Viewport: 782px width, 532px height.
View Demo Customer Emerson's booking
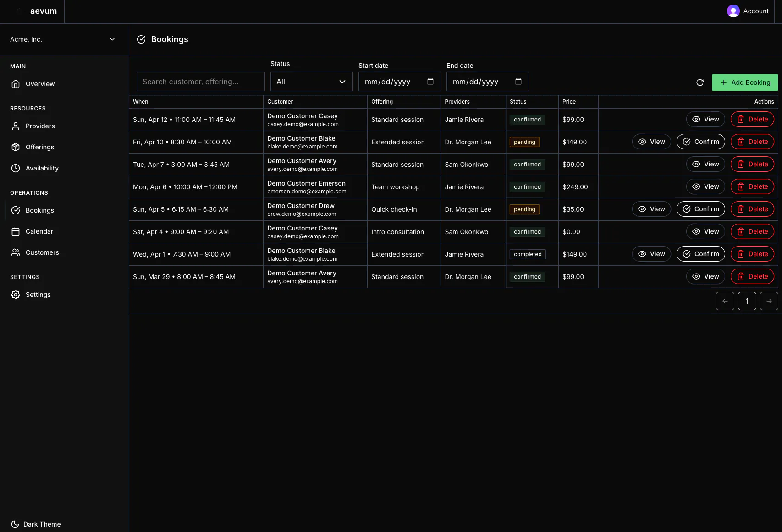coord(705,186)
